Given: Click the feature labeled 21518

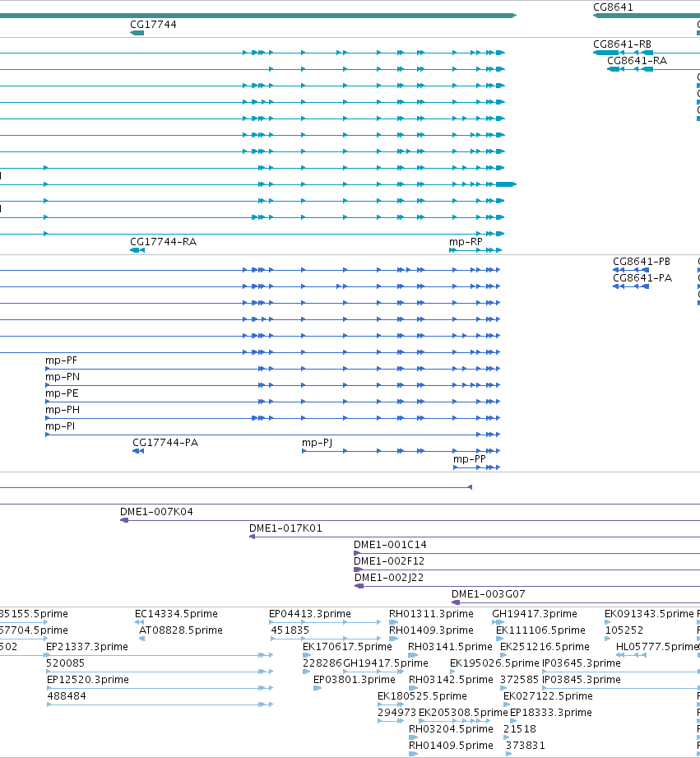Looking at the screenshot, I should coord(520,729).
